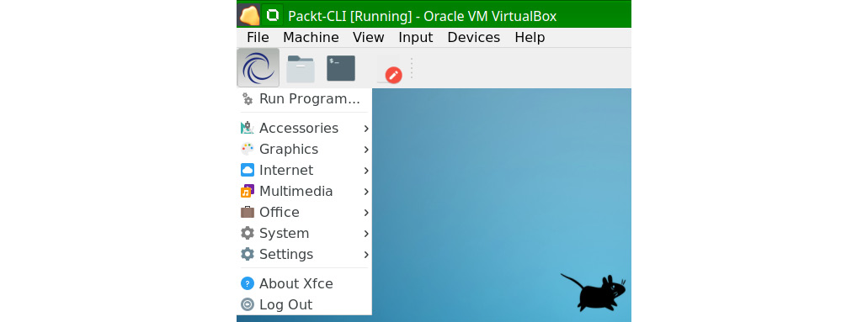Expand the System submenu arrow

366,234
